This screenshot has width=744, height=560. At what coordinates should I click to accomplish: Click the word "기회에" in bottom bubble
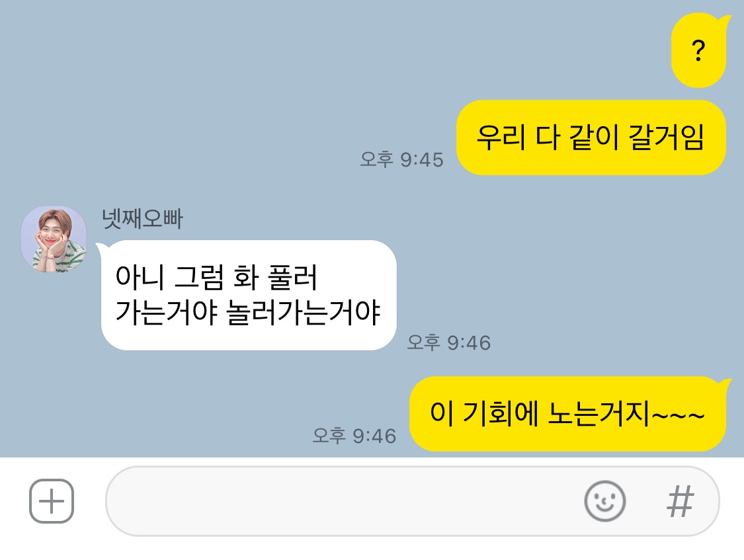click(x=500, y=413)
